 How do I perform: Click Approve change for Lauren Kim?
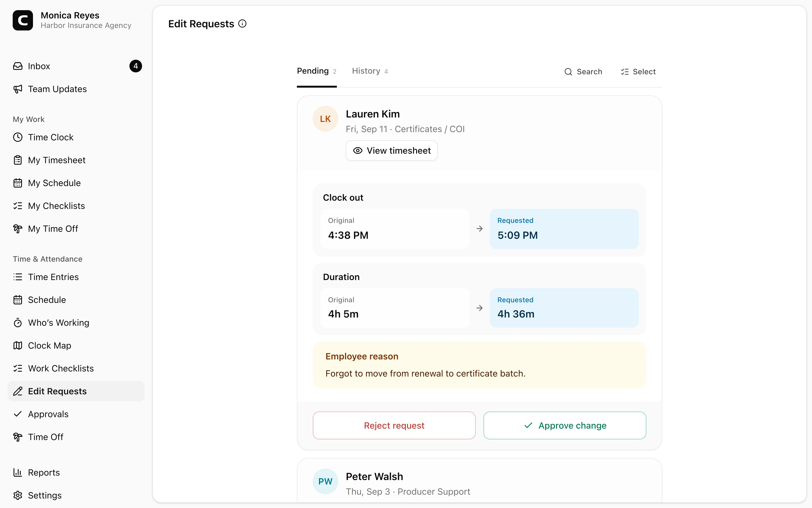click(x=565, y=426)
